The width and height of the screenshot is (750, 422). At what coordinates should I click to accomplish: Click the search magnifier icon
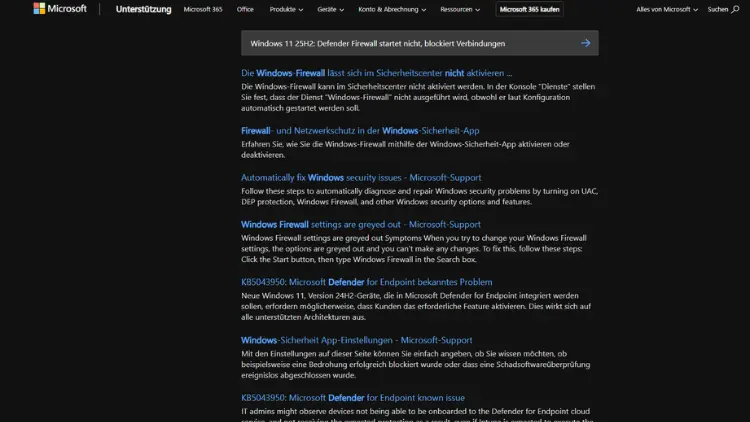coord(735,9)
